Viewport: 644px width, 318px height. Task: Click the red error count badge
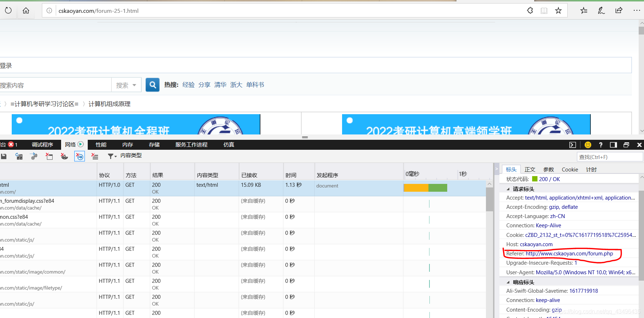pos(11,144)
